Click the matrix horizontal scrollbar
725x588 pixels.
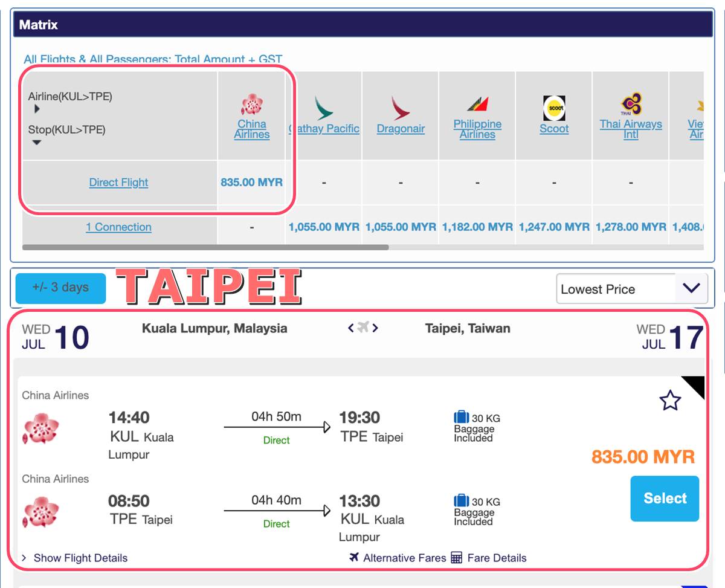[x=205, y=247]
